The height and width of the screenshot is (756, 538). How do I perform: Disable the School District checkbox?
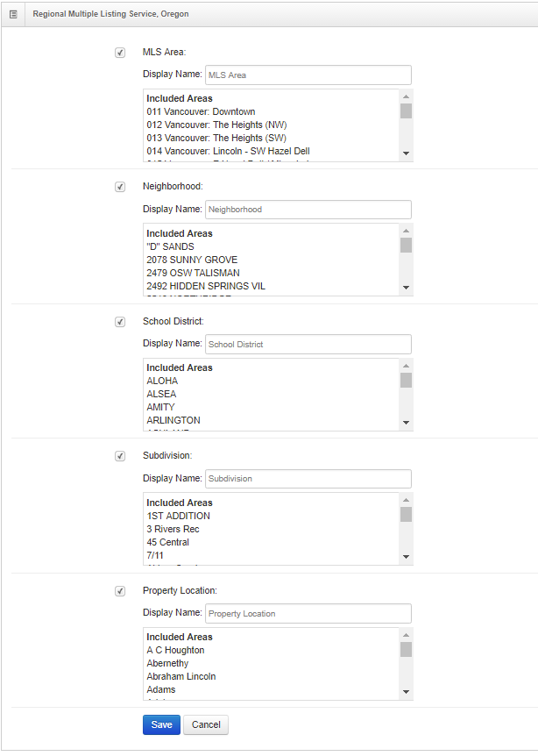click(x=120, y=322)
